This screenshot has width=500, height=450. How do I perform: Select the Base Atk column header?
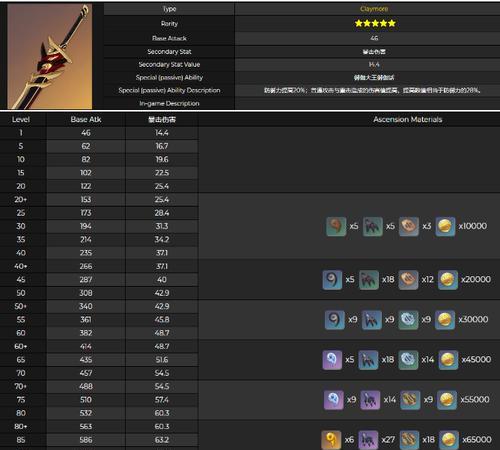pos(86,119)
